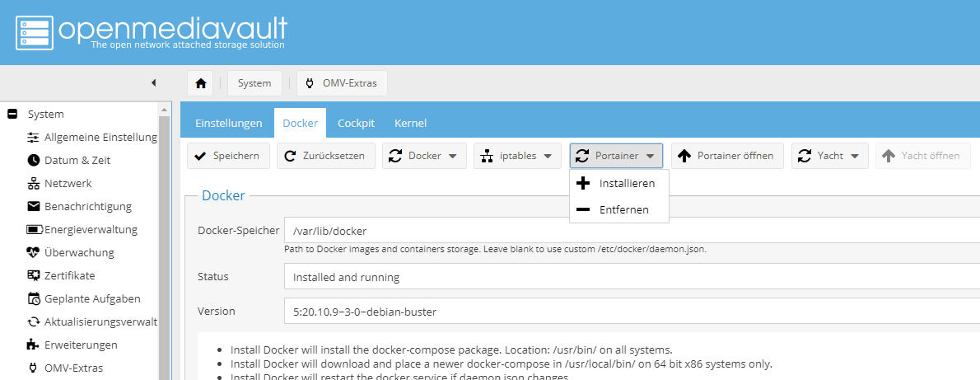Viewport: 980px width, 380px height.
Task: Click the Version field
Action: pyautogui.click(x=632, y=311)
